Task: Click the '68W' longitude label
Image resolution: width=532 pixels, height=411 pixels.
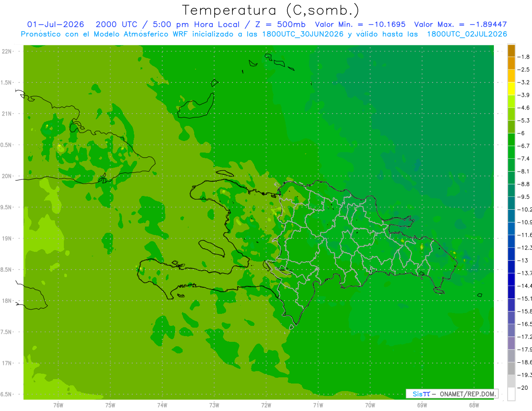Action: coord(474,405)
